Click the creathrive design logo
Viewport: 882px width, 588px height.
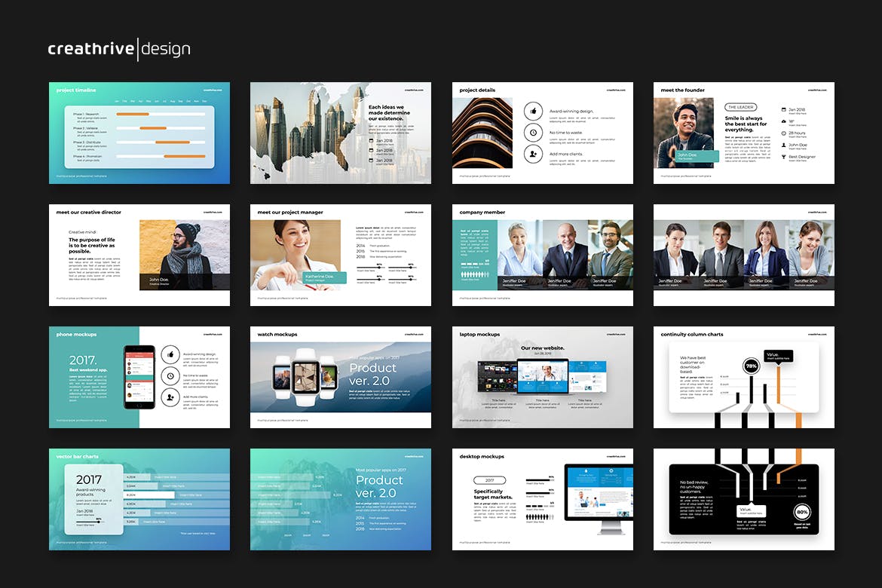click(x=119, y=49)
